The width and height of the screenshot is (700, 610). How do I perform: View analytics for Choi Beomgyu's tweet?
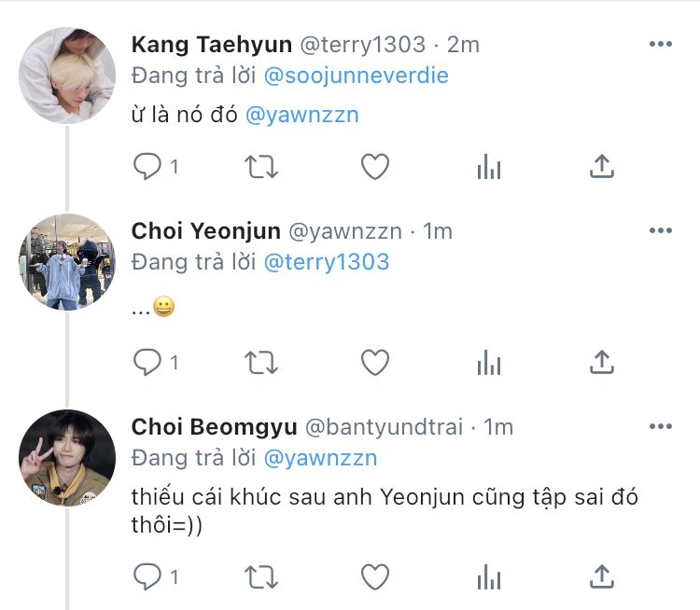pos(488,577)
